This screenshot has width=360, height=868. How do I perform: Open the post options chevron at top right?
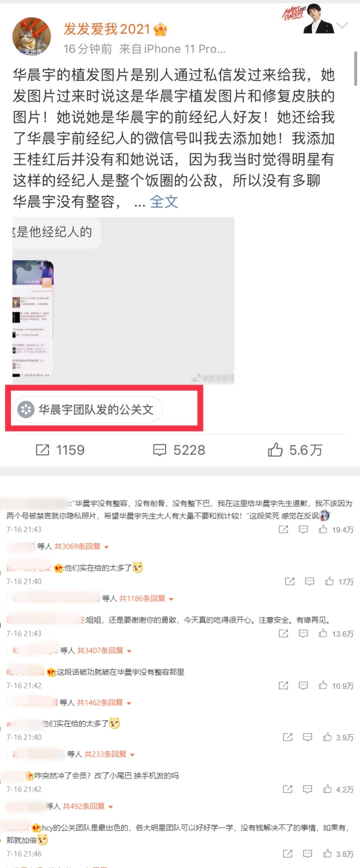[x=342, y=25]
